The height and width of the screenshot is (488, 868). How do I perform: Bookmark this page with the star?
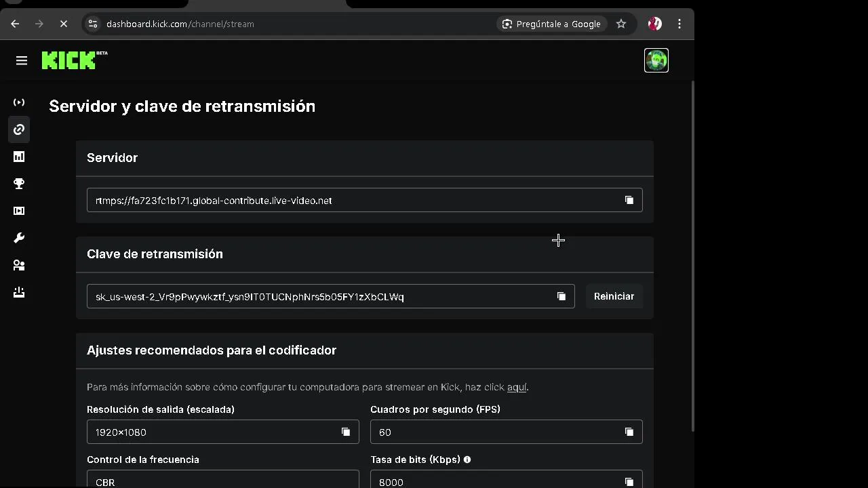621,24
